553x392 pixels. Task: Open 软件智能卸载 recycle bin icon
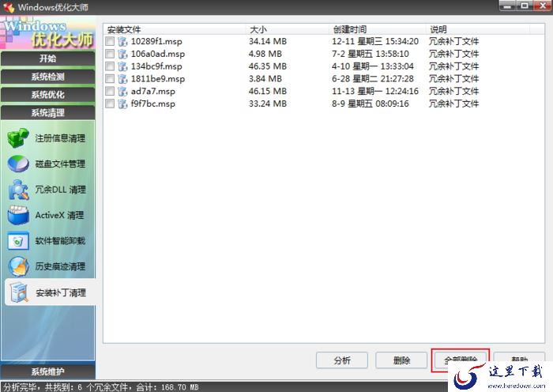pyautogui.click(x=18, y=241)
